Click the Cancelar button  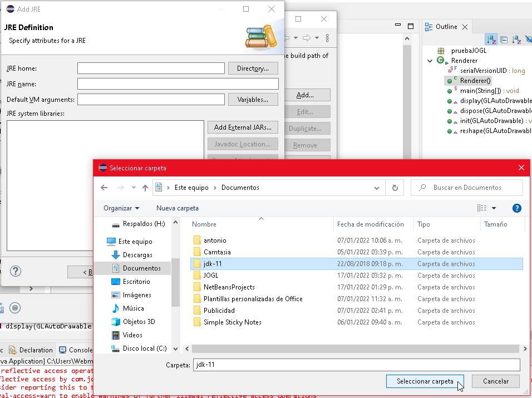(x=496, y=381)
